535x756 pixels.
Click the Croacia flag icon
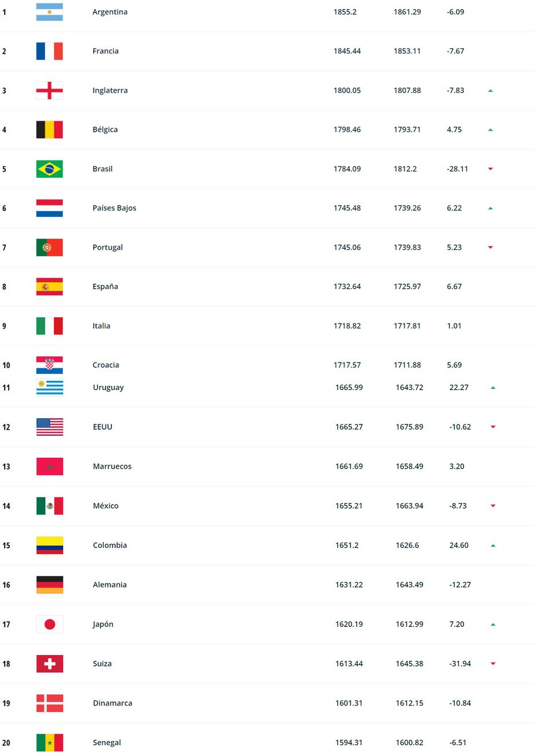(49, 365)
